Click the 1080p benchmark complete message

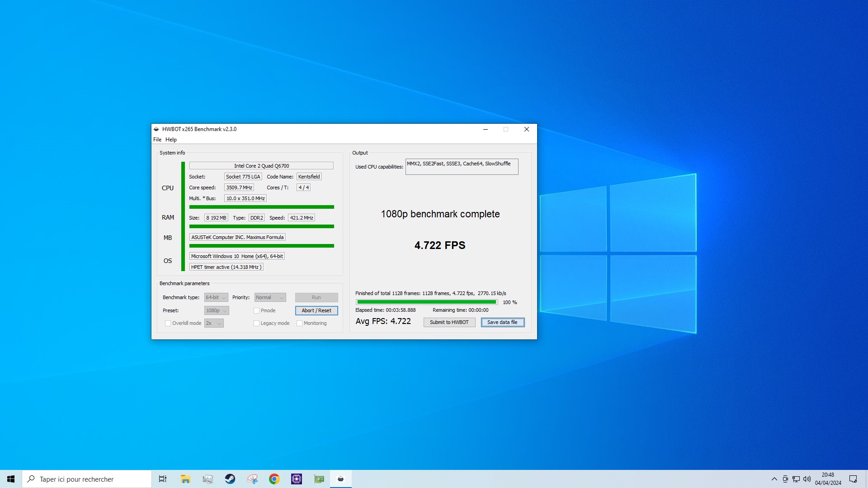click(x=440, y=214)
